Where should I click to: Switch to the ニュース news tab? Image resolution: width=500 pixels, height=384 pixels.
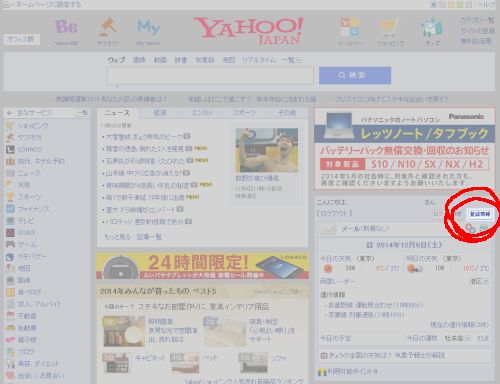tap(117, 113)
